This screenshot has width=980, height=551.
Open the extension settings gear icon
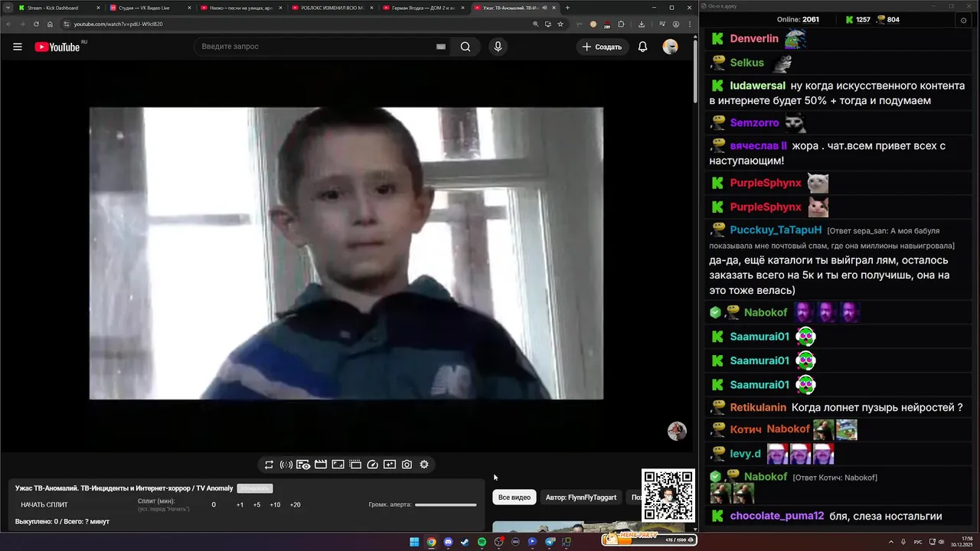[424, 465]
